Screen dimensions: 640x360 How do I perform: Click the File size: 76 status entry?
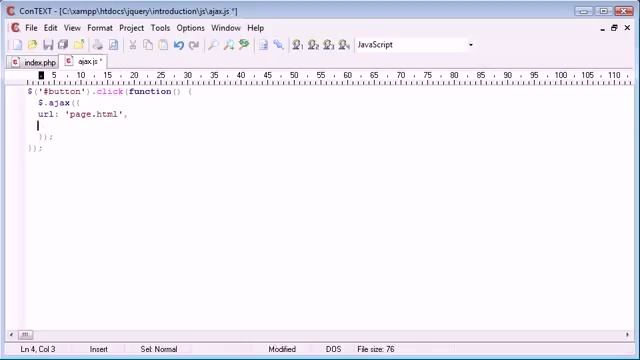click(376, 349)
